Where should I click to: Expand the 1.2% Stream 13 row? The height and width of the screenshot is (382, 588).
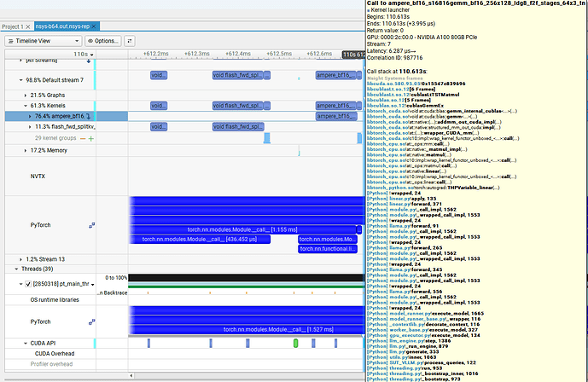point(21,259)
